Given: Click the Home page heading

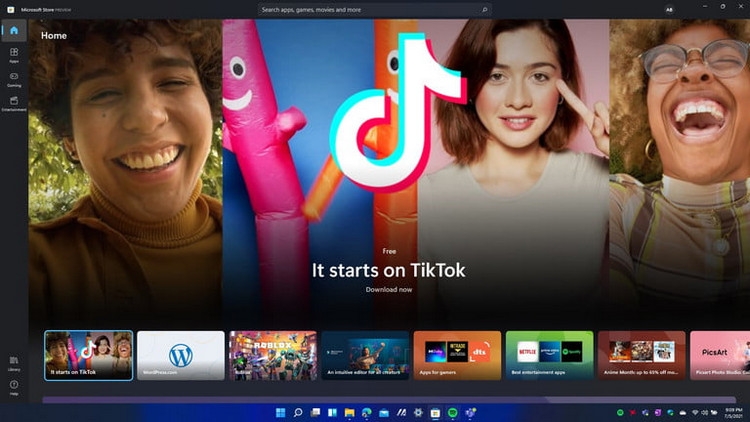Looking at the screenshot, I should (54, 36).
